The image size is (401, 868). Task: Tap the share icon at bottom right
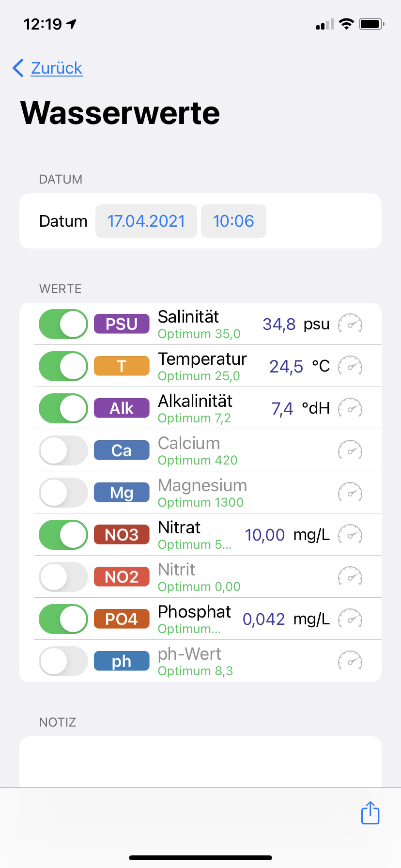(370, 813)
